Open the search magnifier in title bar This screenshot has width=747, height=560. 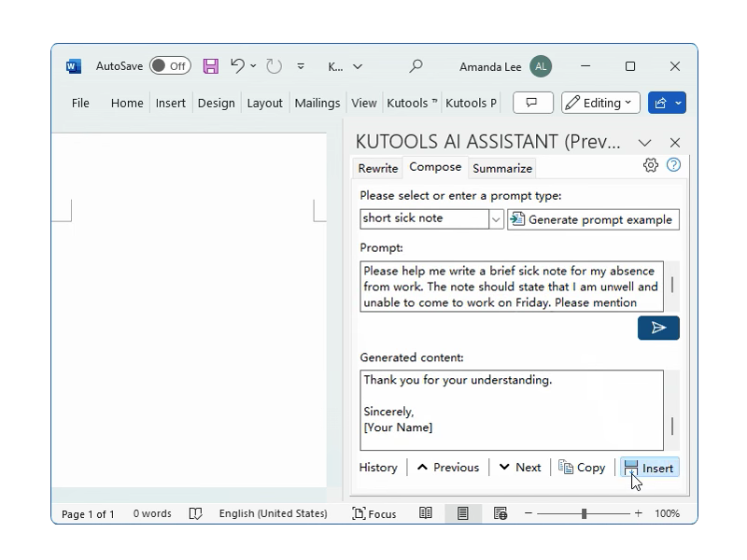click(416, 65)
